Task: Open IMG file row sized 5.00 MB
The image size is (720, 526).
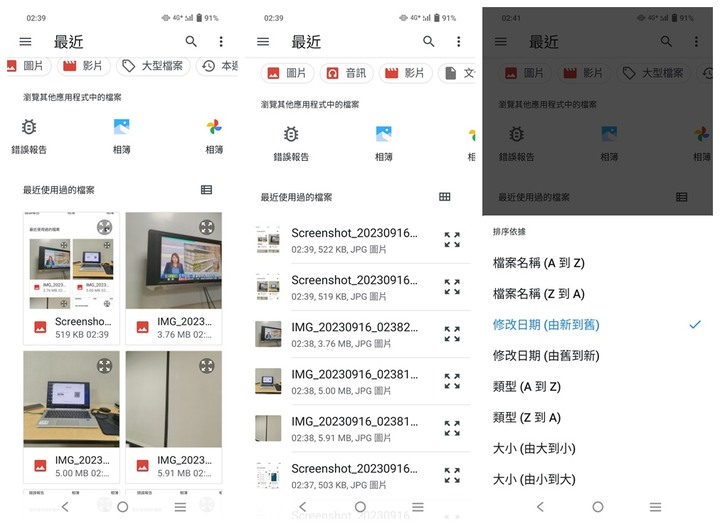Action: point(363,381)
